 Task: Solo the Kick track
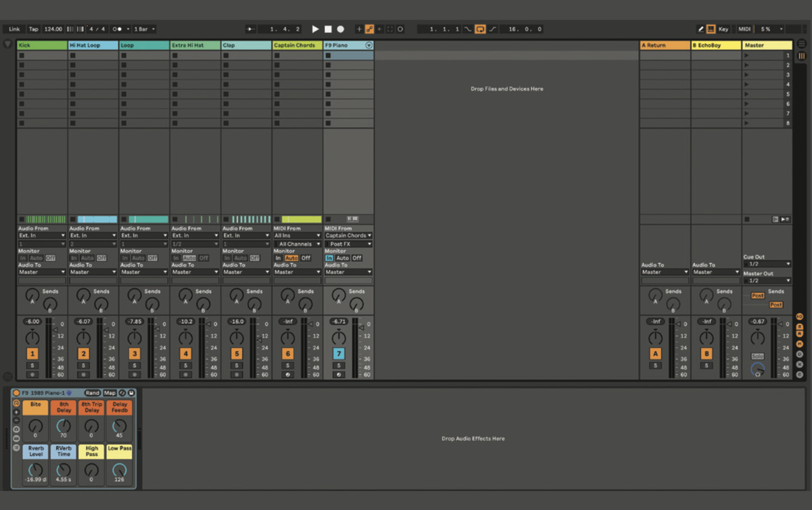tap(32, 365)
